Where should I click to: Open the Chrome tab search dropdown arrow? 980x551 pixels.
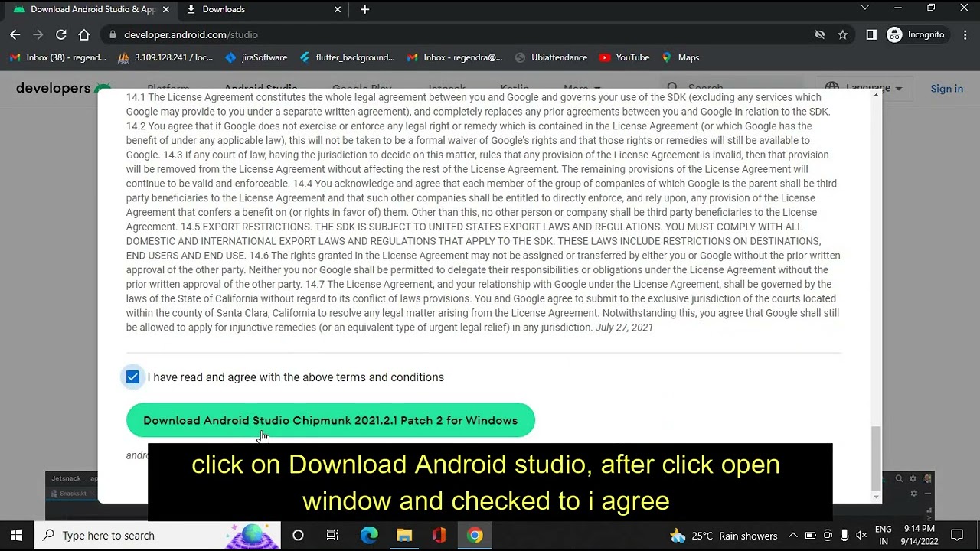(x=865, y=8)
